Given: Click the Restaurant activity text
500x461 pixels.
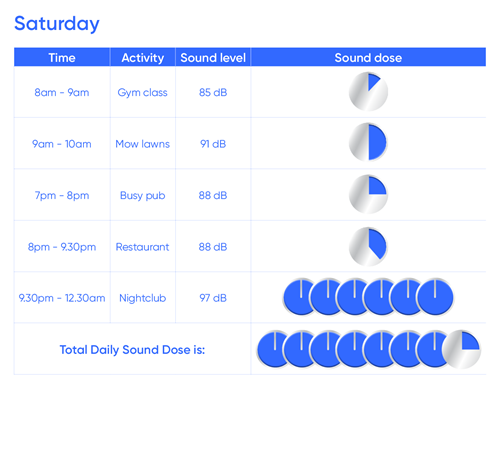Looking at the screenshot, I should click(x=142, y=247).
